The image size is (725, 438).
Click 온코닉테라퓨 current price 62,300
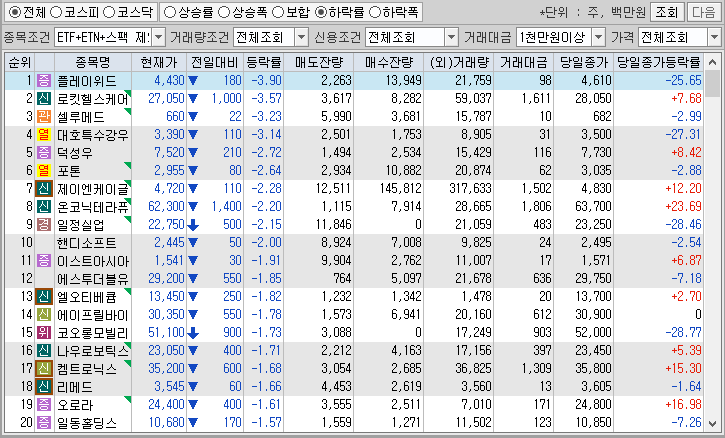click(x=166, y=206)
